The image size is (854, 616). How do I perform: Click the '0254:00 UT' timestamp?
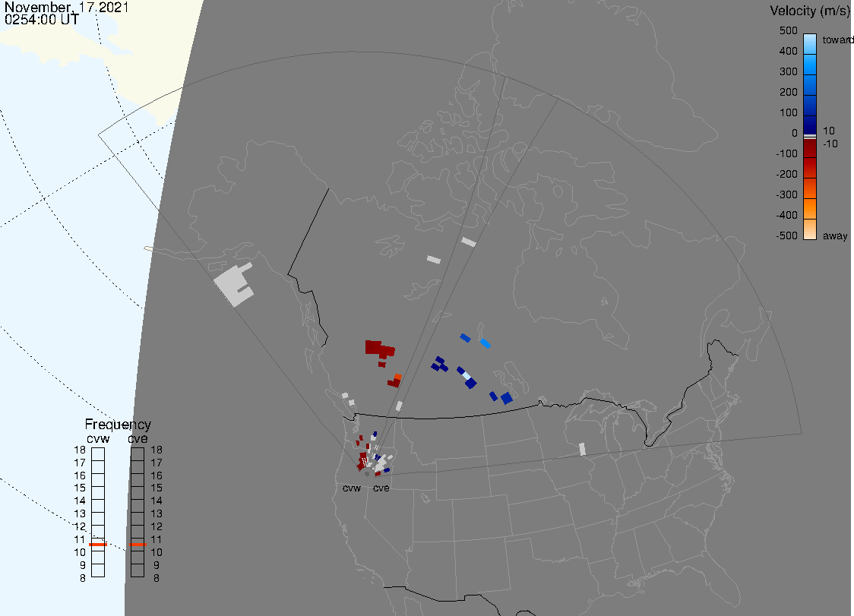point(41,21)
